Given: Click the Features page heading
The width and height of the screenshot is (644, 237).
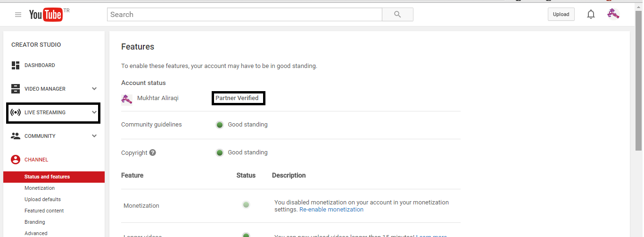Looking at the screenshot, I should (x=138, y=47).
